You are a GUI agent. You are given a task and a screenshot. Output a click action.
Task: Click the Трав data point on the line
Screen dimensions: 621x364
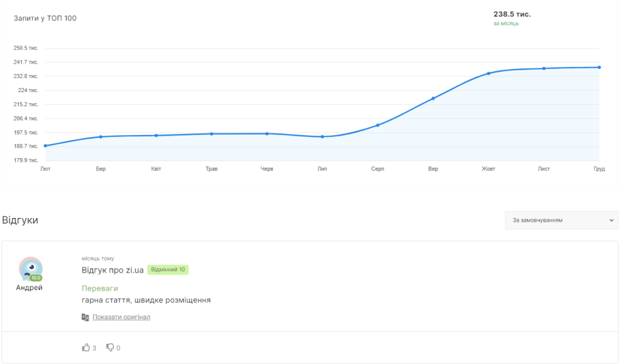tap(212, 134)
